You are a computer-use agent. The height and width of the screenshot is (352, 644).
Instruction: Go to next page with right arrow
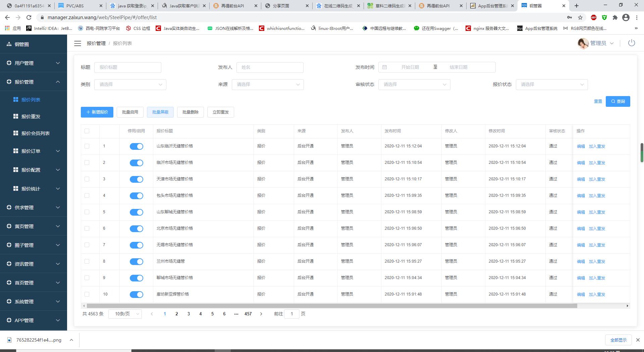click(x=261, y=314)
